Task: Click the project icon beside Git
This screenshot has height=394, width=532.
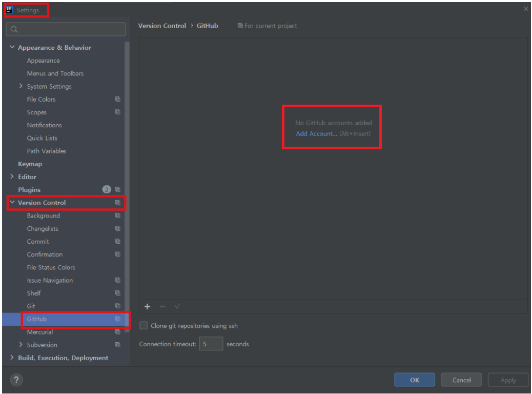Action: pos(118,306)
